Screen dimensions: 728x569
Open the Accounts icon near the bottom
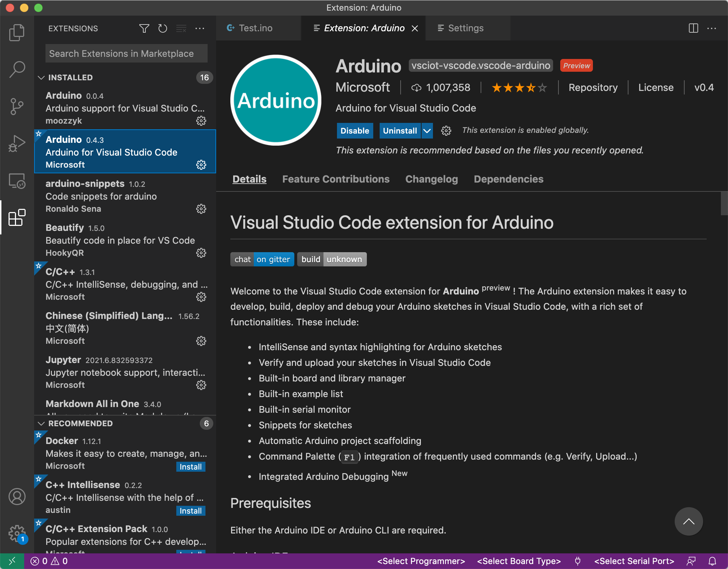[x=16, y=497]
